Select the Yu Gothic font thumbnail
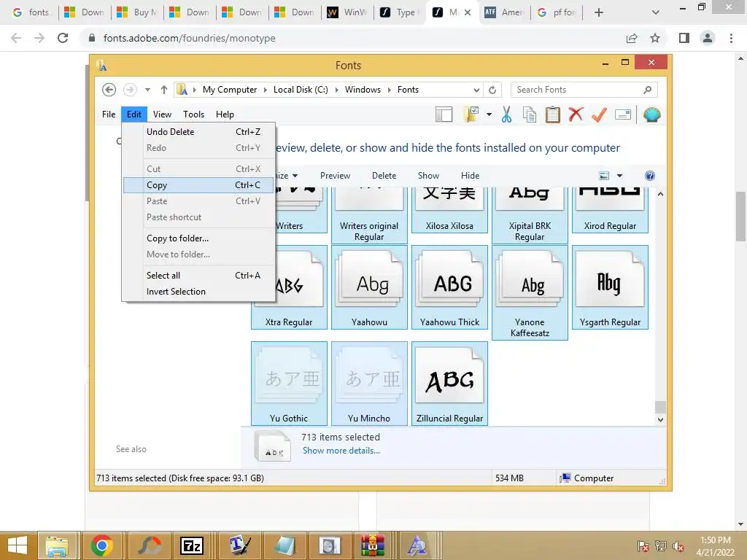 tap(289, 384)
